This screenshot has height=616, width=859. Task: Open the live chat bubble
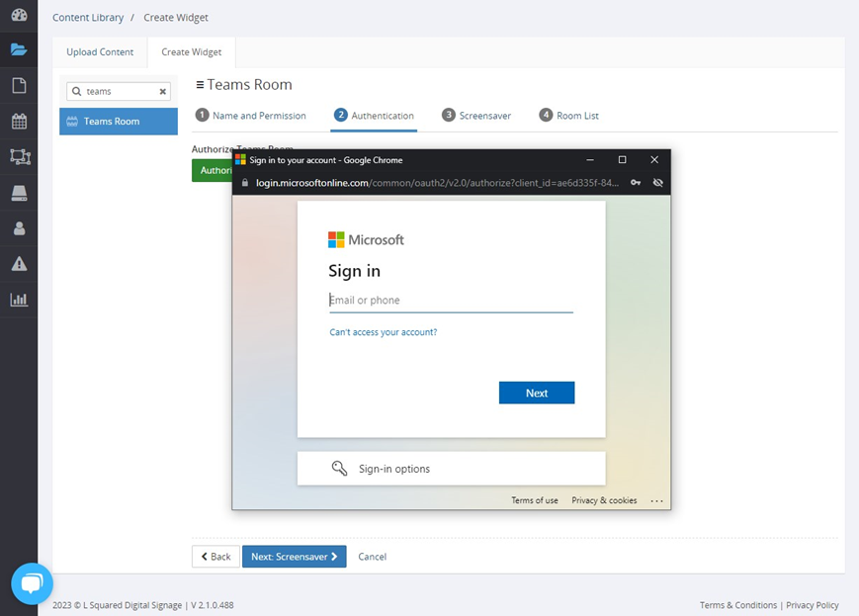pos(32,583)
